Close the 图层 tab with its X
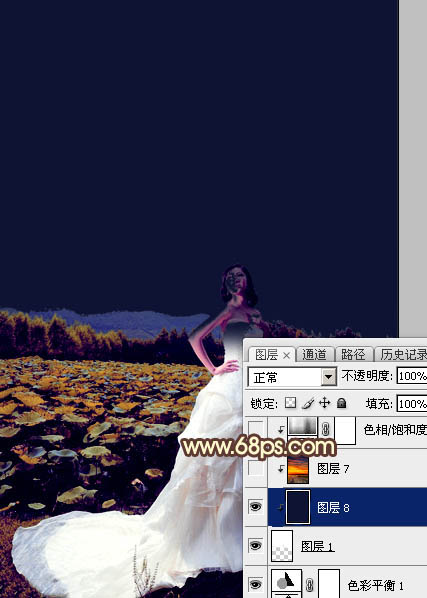The height and width of the screenshot is (598, 427). [x=287, y=356]
